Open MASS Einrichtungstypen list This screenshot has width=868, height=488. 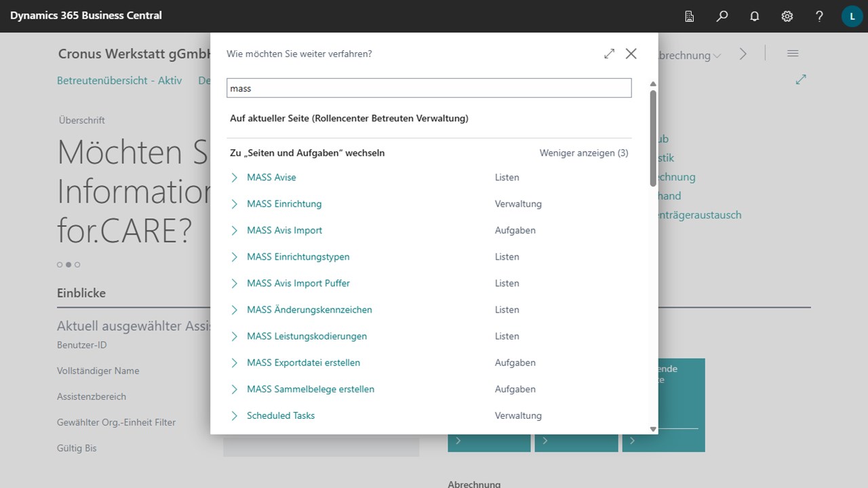pyautogui.click(x=298, y=257)
